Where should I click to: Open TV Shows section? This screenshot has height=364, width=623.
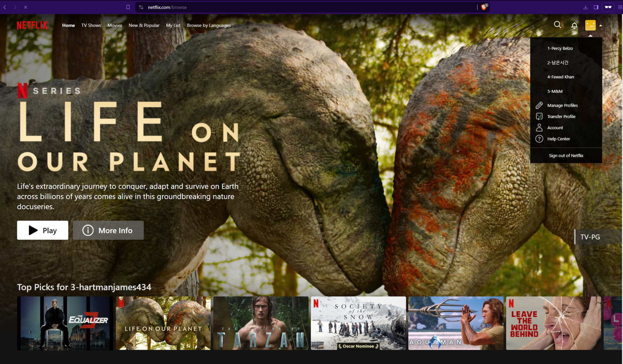coord(91,25)
